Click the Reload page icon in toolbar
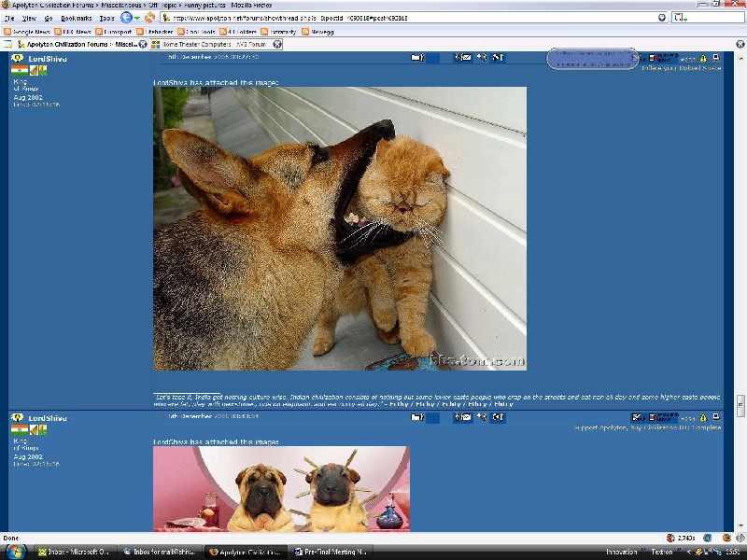Screen dimensions: 747x560 149,18
